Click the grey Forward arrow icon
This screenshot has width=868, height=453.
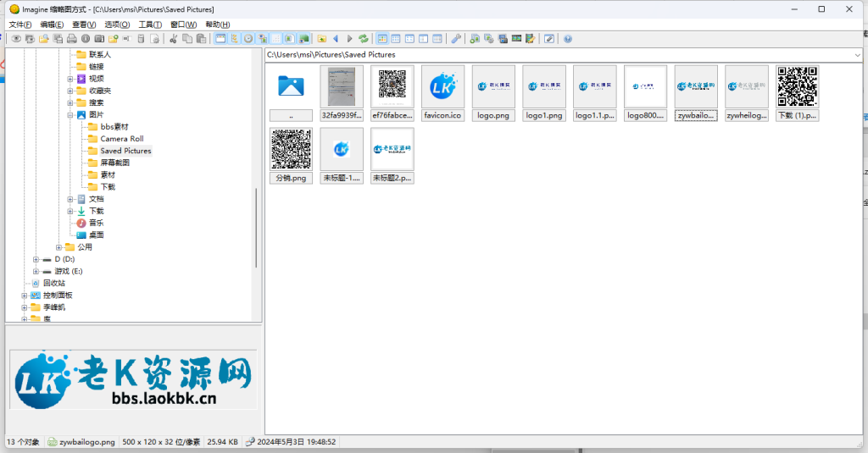(x=350, y=39)
